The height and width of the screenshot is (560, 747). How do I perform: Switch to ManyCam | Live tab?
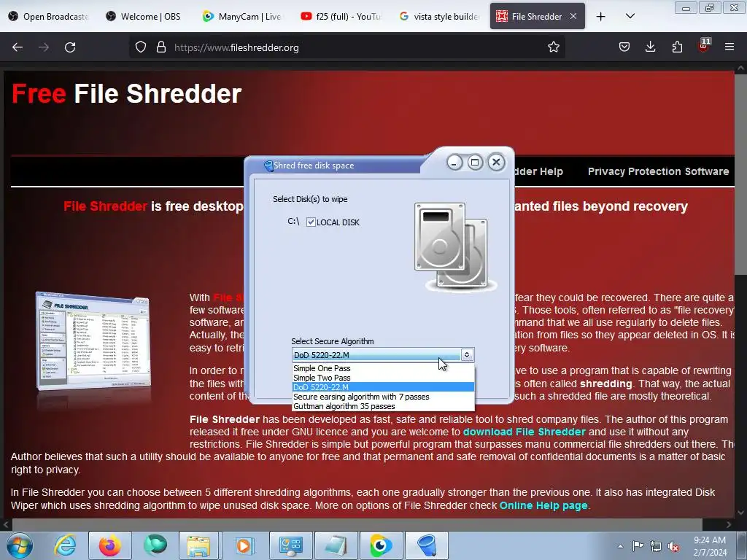click(242, 17)
